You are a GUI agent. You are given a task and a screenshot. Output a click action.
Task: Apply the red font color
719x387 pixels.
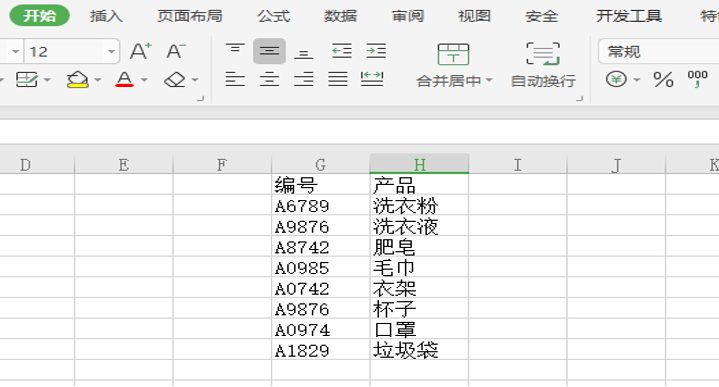tap(124, 79)
